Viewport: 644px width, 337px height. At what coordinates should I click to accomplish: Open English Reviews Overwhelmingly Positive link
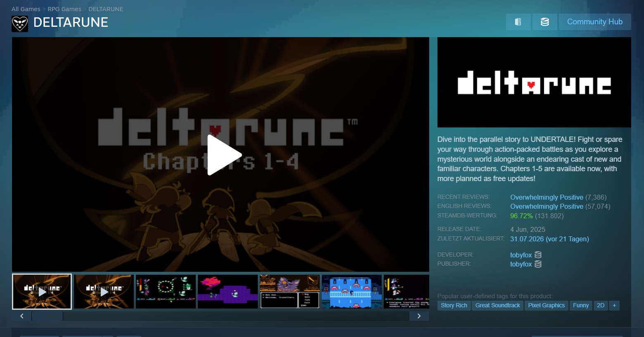(x=547, y=206)
